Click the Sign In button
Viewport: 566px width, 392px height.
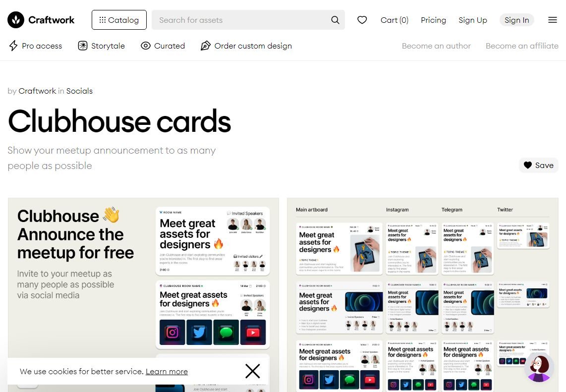[x=516, y=20]
